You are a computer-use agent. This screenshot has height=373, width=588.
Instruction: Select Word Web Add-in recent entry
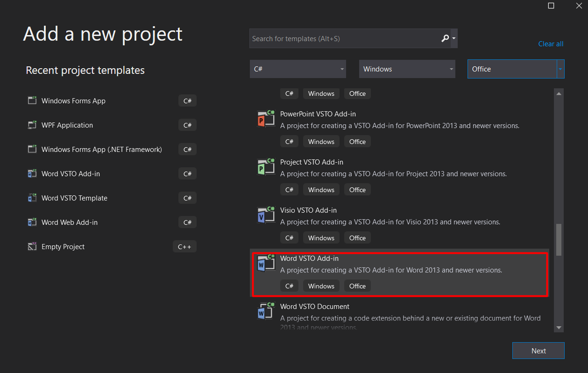click(x=112, y=222)
